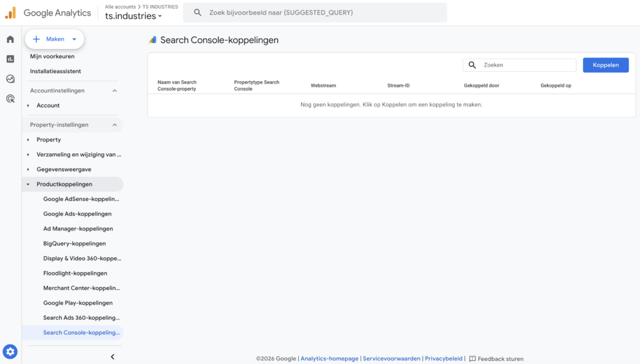Open BigQuery-koppelingen
The image size is (640, 364).
pyautogui.click(x=74, y=243)
